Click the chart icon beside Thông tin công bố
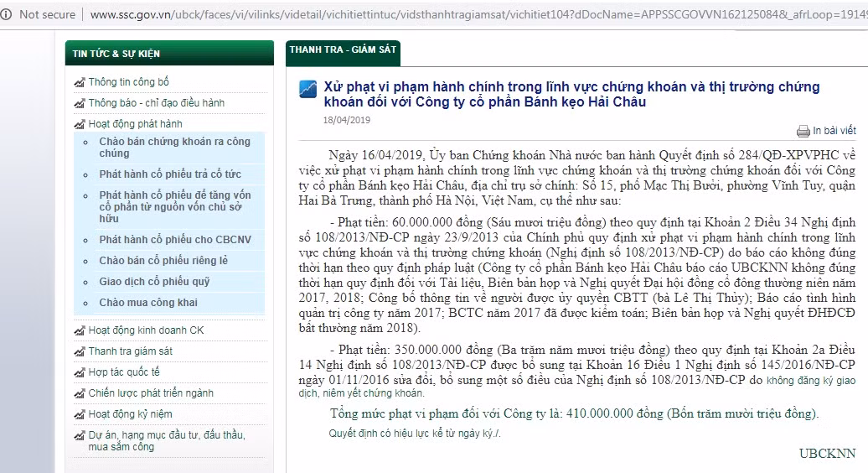This screenshot has height=473, width=868. pos(80,82)
